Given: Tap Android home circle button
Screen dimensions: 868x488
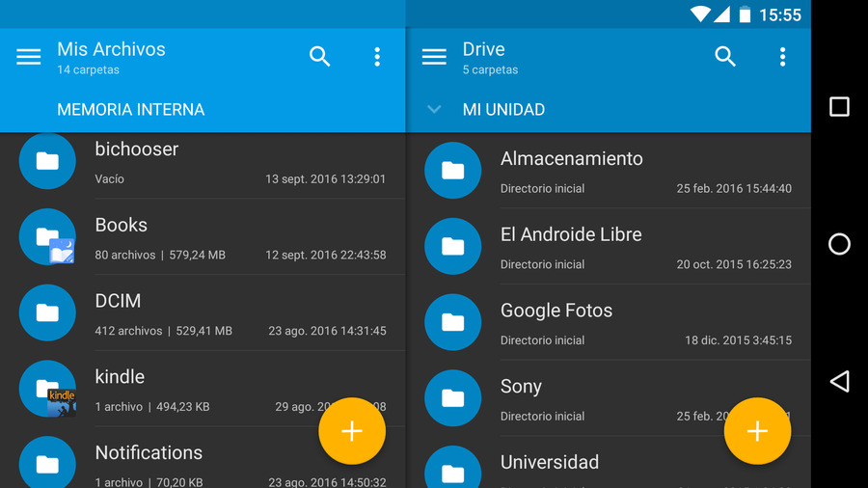Looking at the screenshot, I should pos(839,244).
